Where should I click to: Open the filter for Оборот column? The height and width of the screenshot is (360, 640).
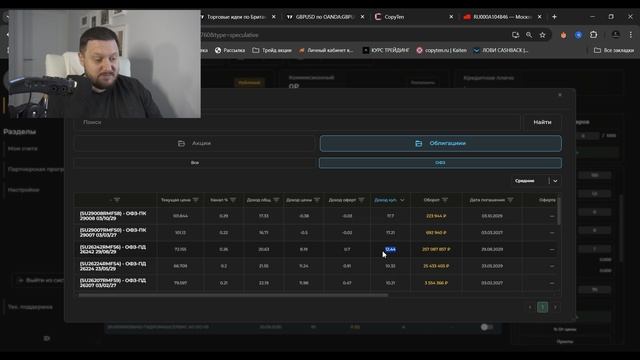[x=445, y=200]
